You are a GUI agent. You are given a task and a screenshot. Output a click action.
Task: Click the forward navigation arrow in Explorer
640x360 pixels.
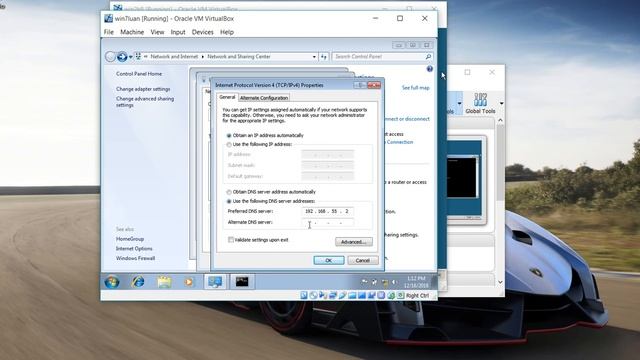[x=122, y=57]
